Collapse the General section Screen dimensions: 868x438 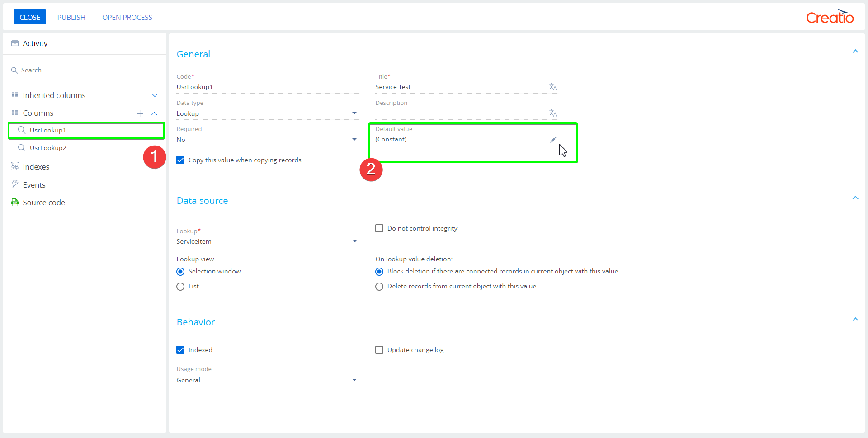[855, 52]
